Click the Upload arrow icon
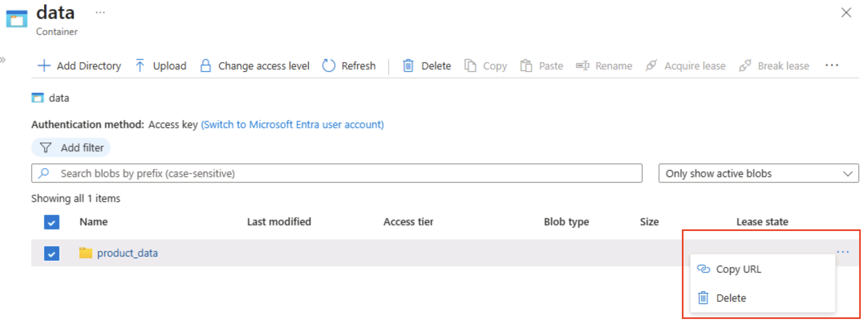868x331 pixels. point(140,65)
